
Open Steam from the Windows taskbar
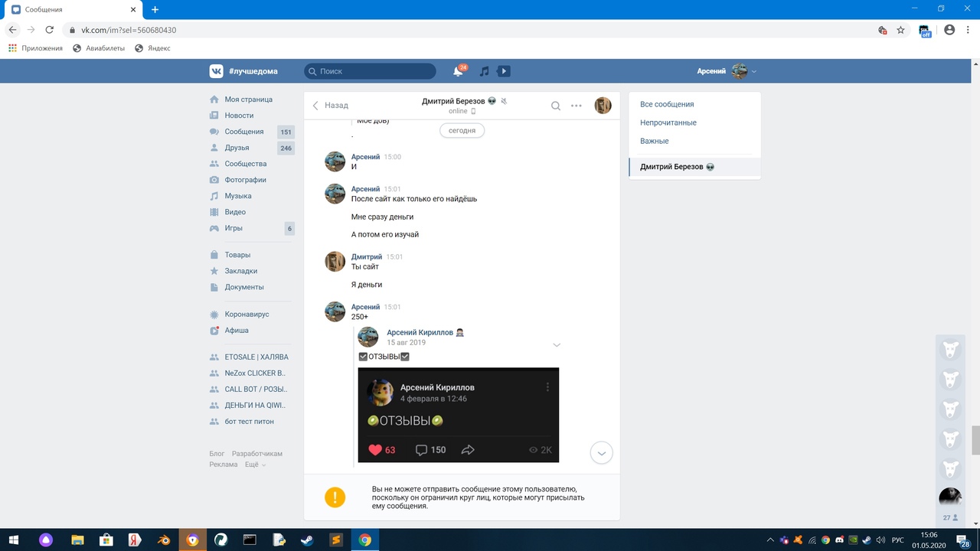(306, 540)
